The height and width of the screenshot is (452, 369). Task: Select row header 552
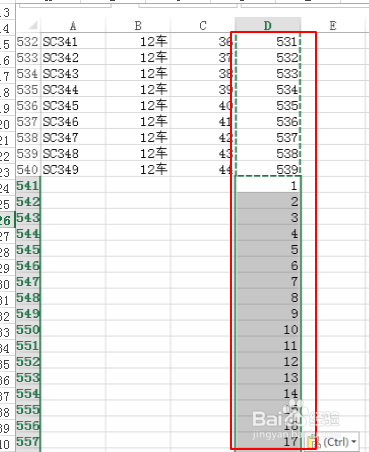tap(28, 361)
